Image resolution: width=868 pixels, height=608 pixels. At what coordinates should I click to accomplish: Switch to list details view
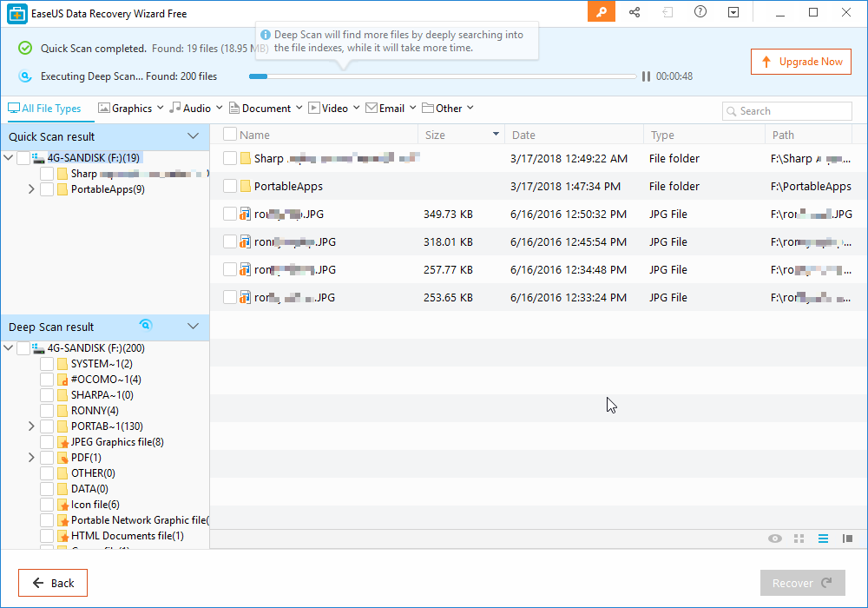click(x=823, y=539)
